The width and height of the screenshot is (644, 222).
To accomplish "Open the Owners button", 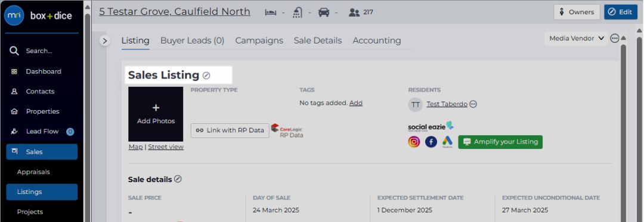I will pos(577,12).
